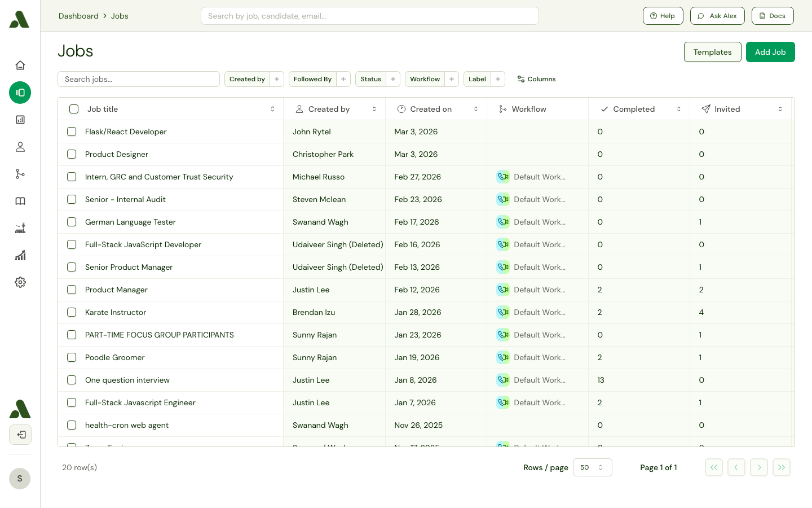This screenshot has width=812, height=508.
Task: Click workflow icon in German Language Tester row
Action: 503,222
